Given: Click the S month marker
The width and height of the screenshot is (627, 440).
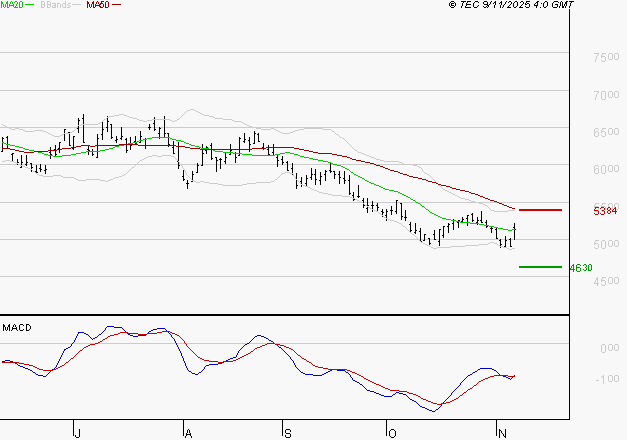Looking at the screenshot, I should click(288, 434).
